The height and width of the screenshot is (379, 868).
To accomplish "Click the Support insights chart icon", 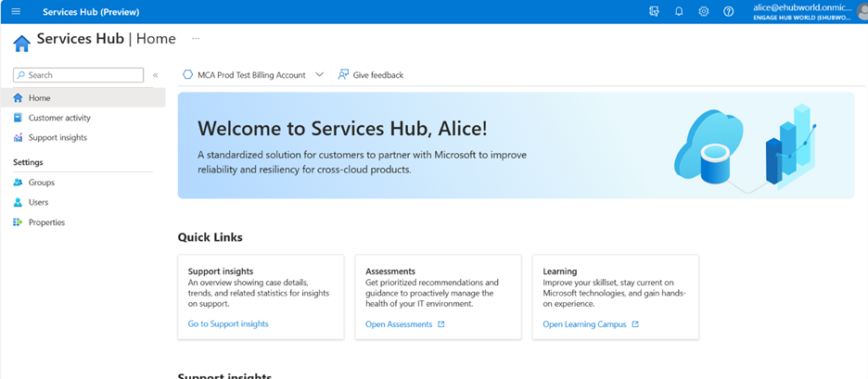I will point(18,138).
